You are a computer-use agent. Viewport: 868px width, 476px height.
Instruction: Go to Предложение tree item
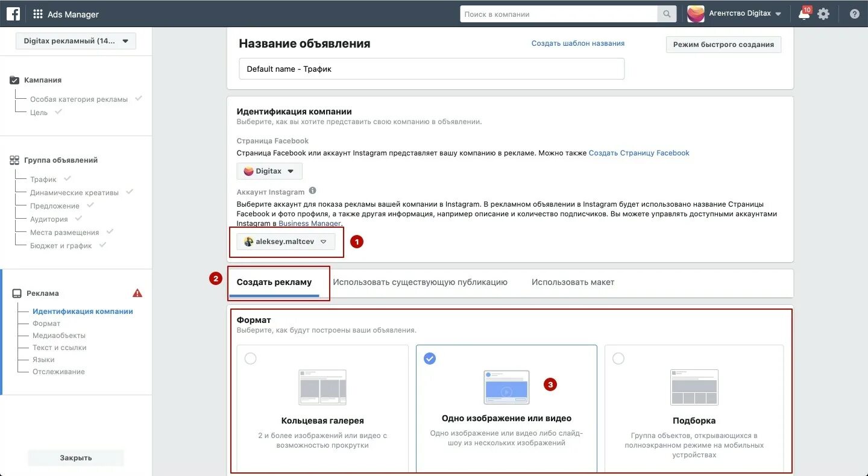pos(55,206)
